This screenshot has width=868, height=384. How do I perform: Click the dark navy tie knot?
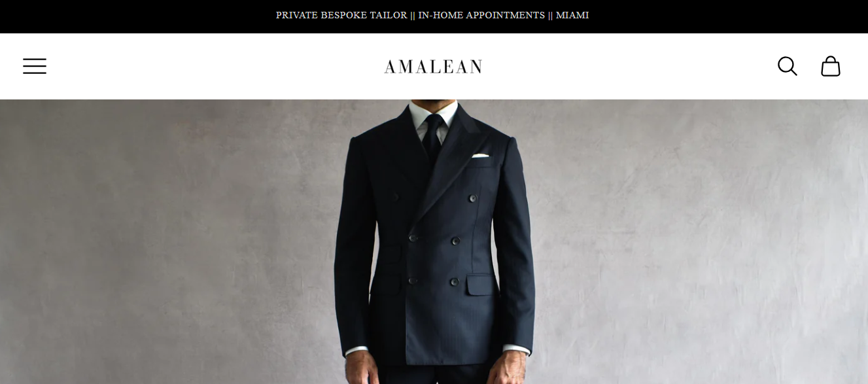(434, 124)
